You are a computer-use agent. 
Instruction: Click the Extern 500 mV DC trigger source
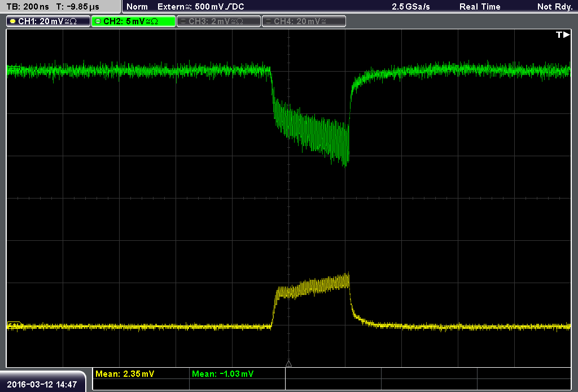tap(200, 7)
